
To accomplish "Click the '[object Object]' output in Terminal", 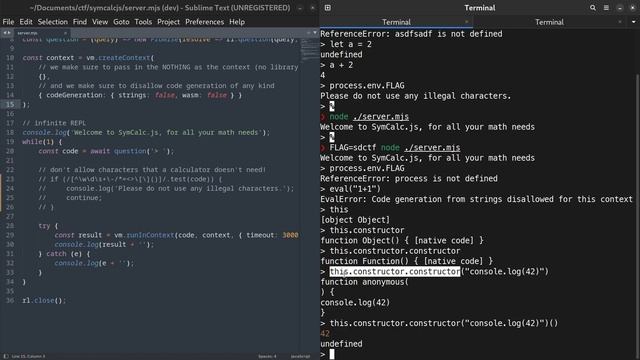I will (x=355, y=220).
